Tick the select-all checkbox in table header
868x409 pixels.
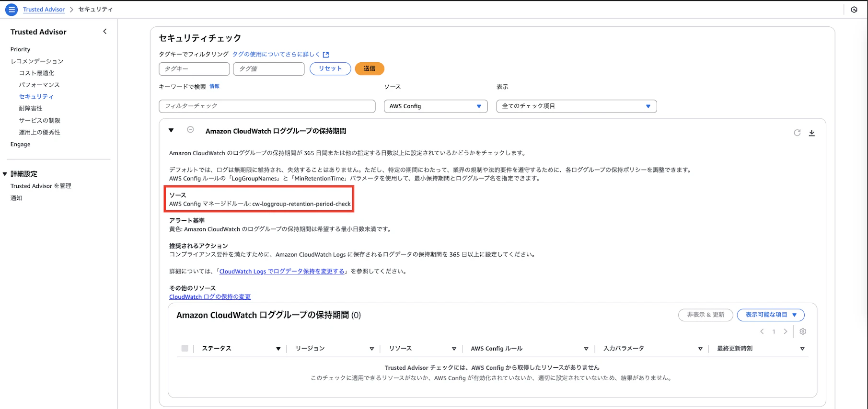(185, 348)
